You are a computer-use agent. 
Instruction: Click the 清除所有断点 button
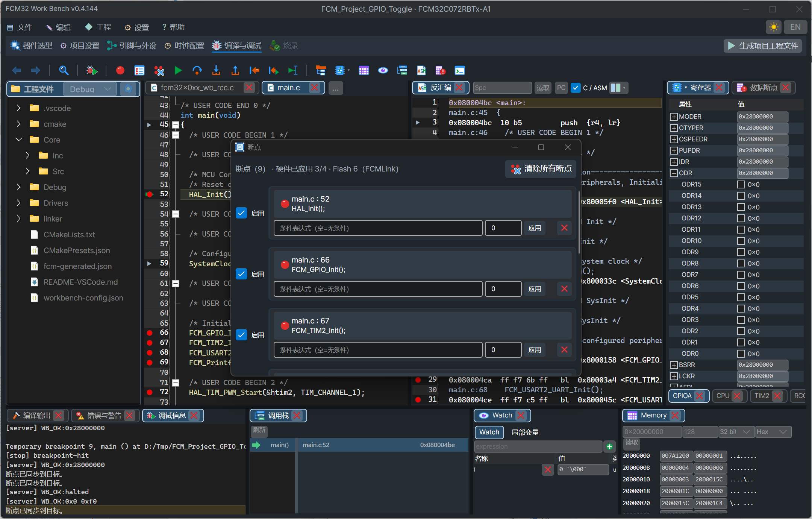(541, 168)
